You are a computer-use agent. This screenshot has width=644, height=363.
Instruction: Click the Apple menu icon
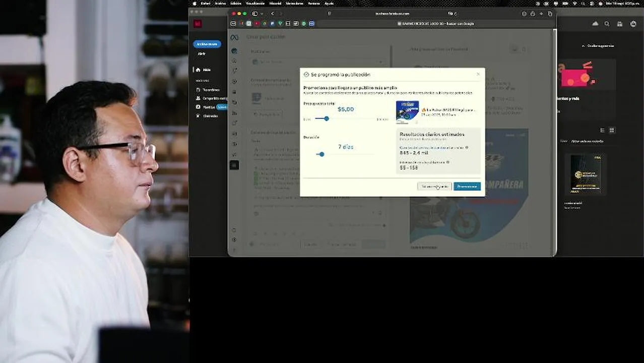point(195,3)
